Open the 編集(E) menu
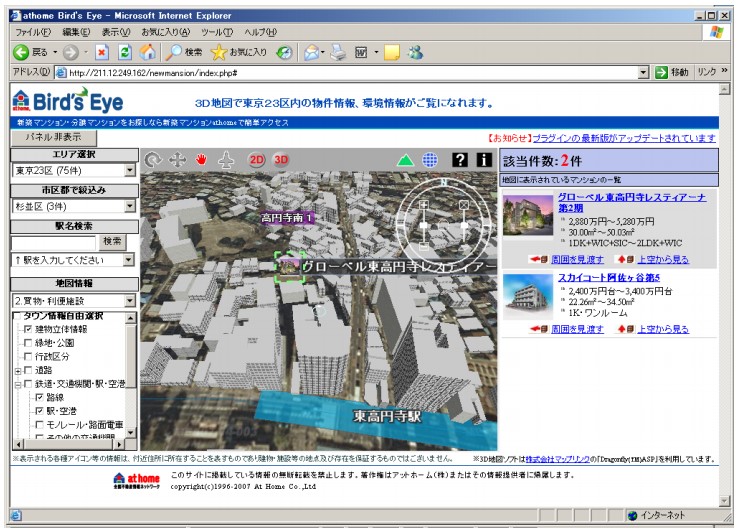The height and width of the screenshot is (531, 739). pyautogui.click(x=76, y=32)
